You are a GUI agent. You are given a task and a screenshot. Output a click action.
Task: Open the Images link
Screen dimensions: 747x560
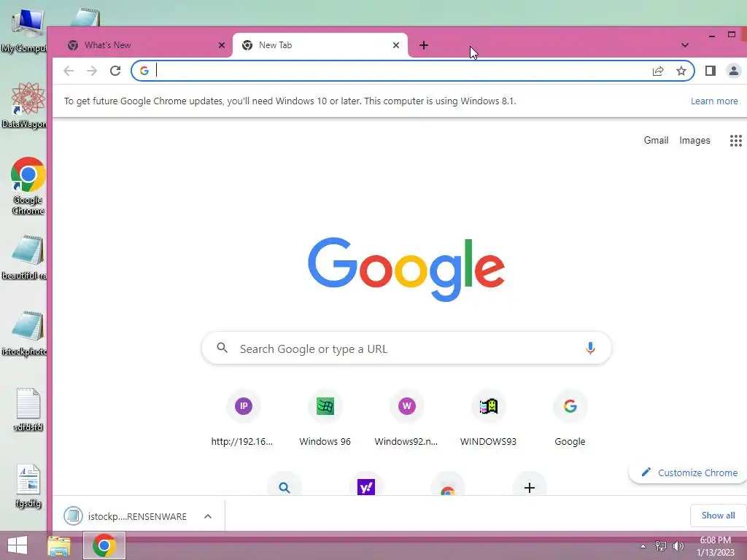(x=694, y=141)
